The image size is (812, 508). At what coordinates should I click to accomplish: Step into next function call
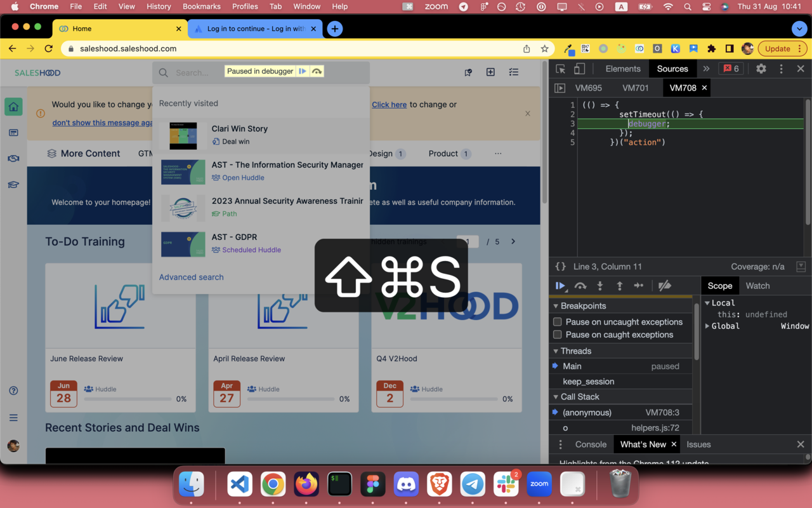click(599, 286)
